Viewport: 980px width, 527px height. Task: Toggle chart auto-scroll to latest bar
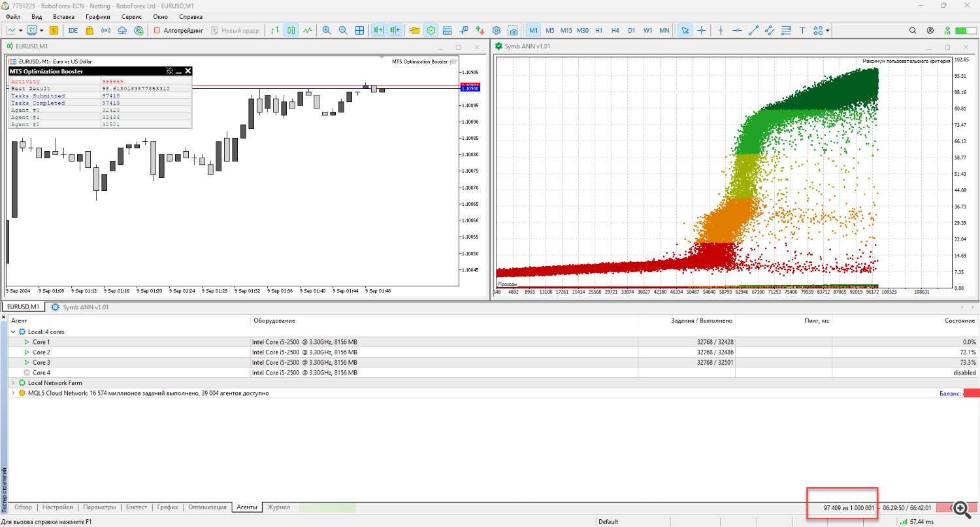(x=378, y=30)
